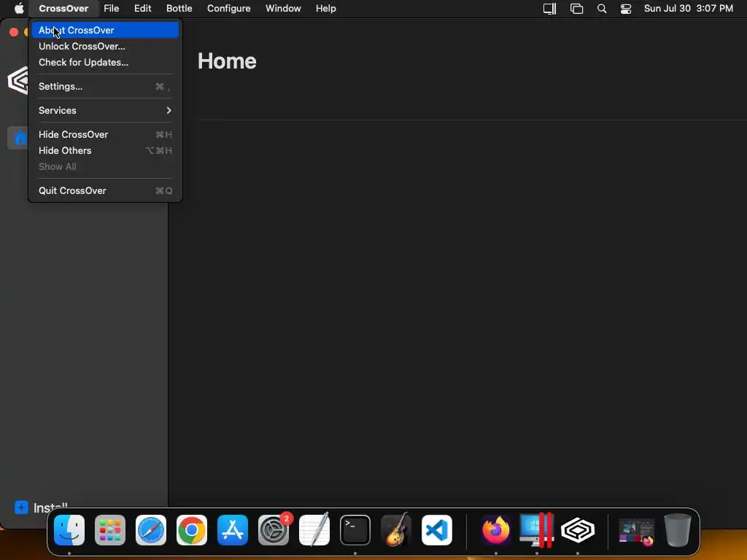This screenshot has width=747, height=560.
Task: Select About CrossOver menu entry
Action: pos(105,30)
